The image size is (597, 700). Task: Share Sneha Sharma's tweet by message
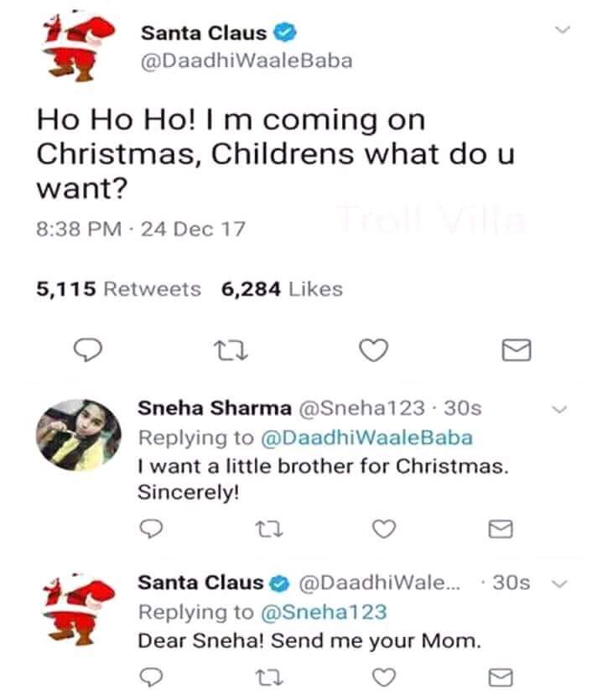coord(501,529)
